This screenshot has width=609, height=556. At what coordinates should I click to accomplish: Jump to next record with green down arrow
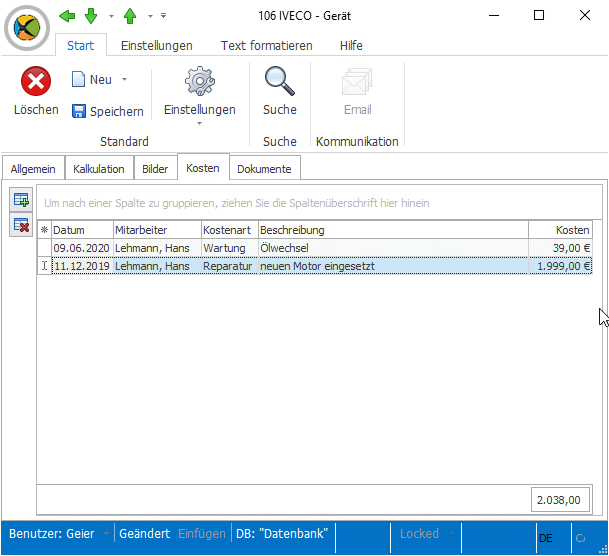pyautogui.click(x=91, y=16)
